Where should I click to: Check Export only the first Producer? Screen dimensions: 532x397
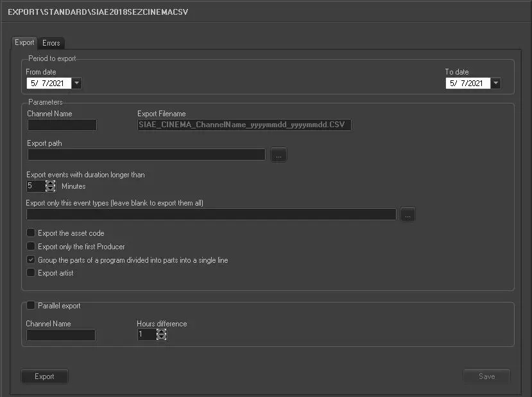click(x=31, y=247)
